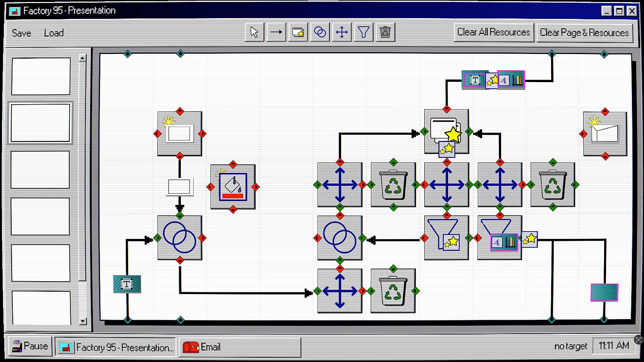The image size is (644, 362).
Task: Click the teal color block resource
Action: tap(604, 292)
